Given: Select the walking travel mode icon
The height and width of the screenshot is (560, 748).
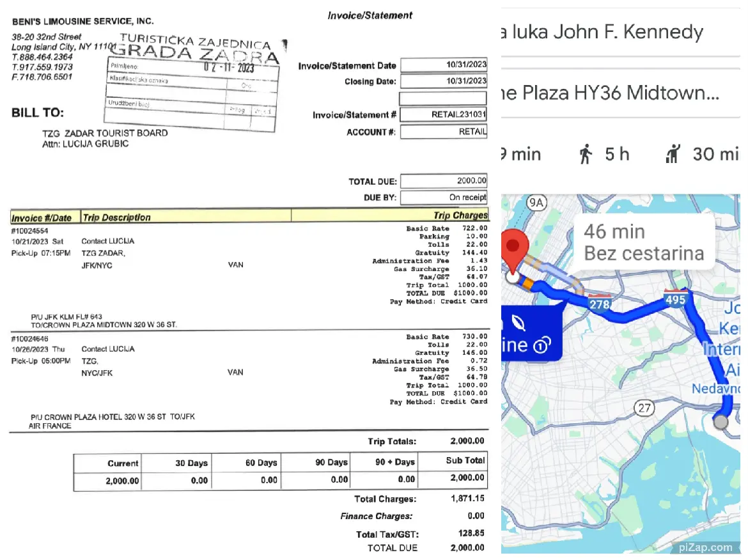Looking at the screenshot, I should (x=585, y=154).
